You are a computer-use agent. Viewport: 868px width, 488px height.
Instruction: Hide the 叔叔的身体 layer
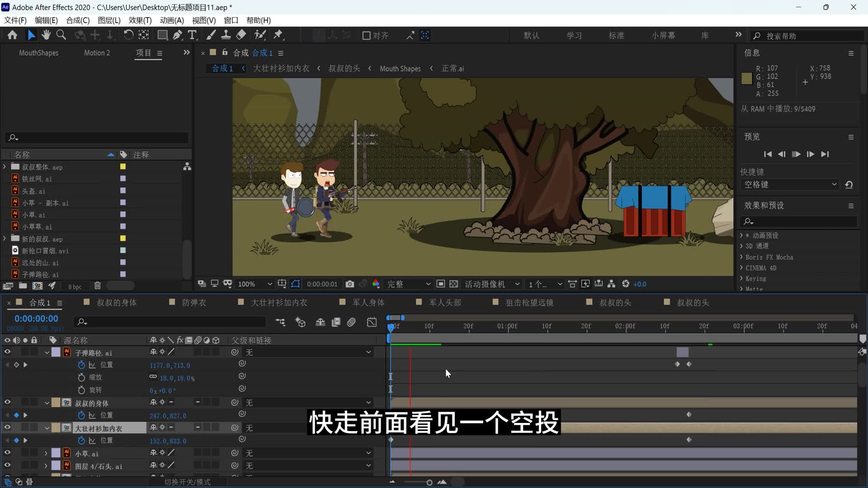(x=7, y=402)
